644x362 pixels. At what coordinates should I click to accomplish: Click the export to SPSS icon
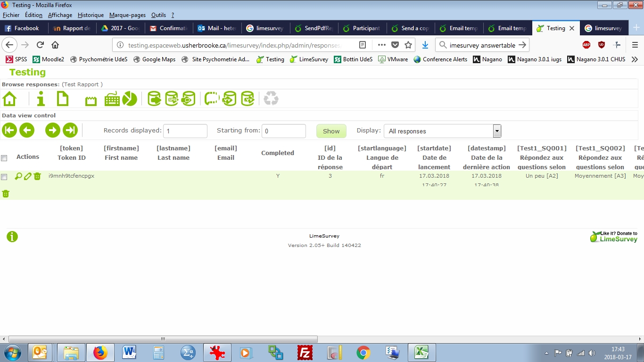(172, 99)
